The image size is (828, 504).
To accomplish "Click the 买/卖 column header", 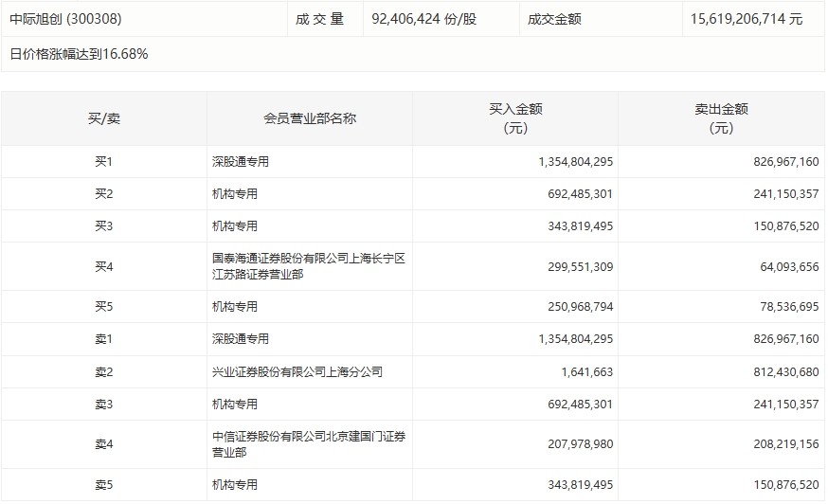I will pos(104,118).
